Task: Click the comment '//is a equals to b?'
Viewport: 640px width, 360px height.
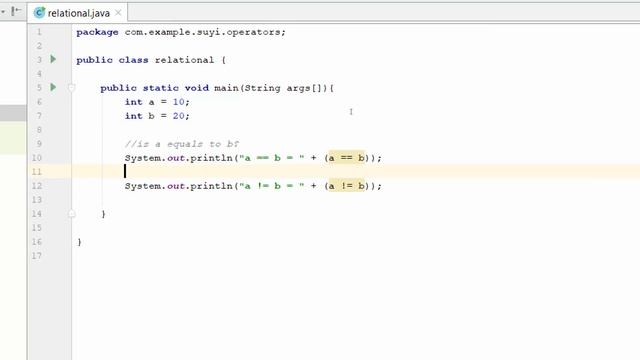Action: tap(182, 144)
